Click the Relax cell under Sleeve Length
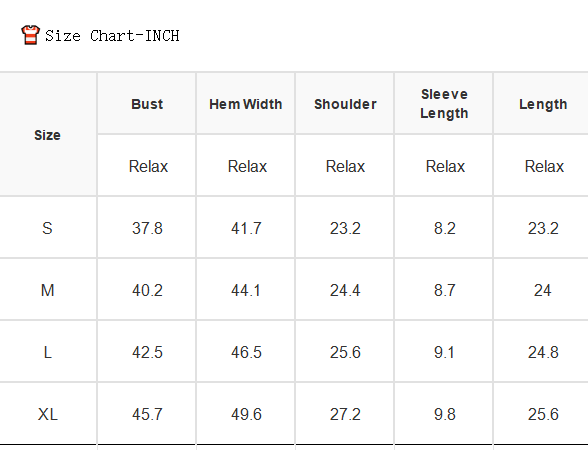Image resolution: width=588 pixels, height=450 pixels. [445, 166]
